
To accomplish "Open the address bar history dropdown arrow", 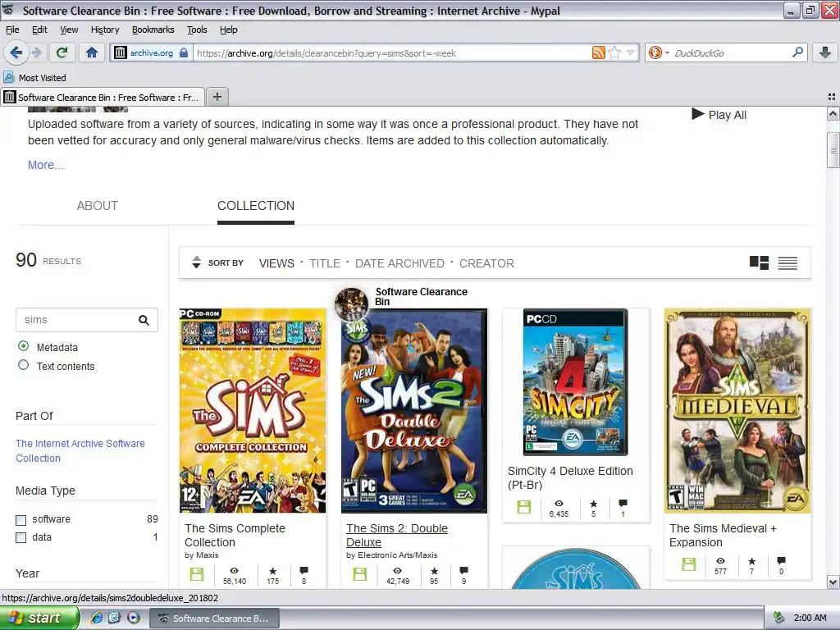I will coord(631,52).
